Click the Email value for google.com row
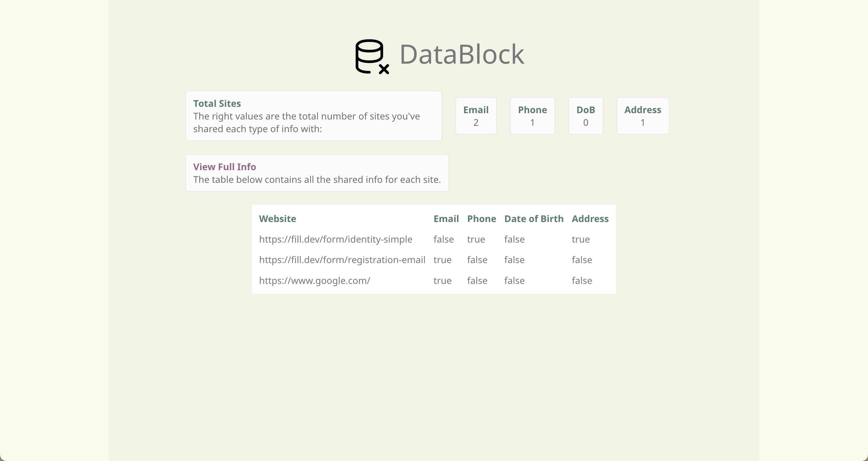The height and width of the screenshot is (461, 868). tap(442, 281)
